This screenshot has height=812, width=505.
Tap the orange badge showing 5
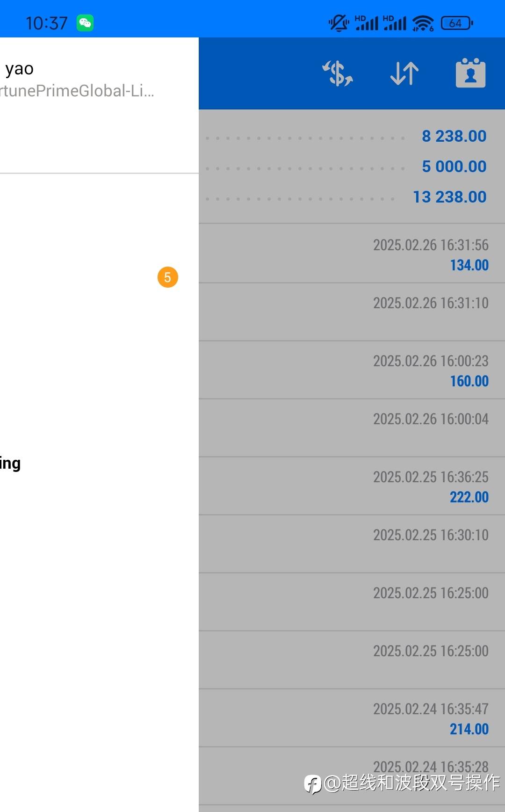point(167,277)
